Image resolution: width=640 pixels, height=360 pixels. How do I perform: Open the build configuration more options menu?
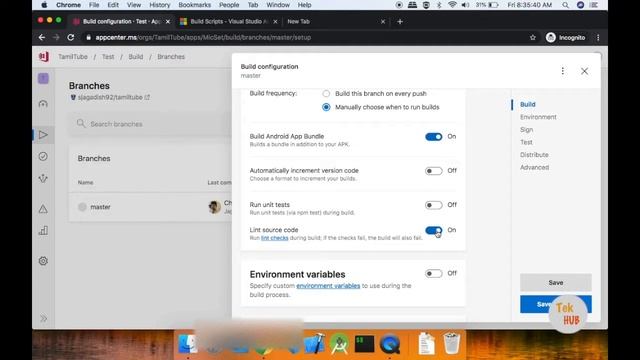pos(562,71)
